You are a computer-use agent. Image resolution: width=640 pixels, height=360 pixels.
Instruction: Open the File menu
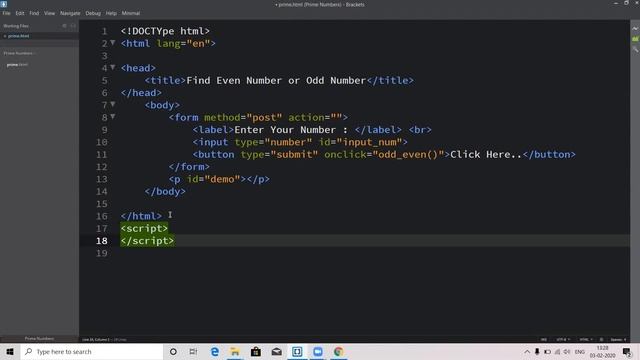click(x=6, y=13)
